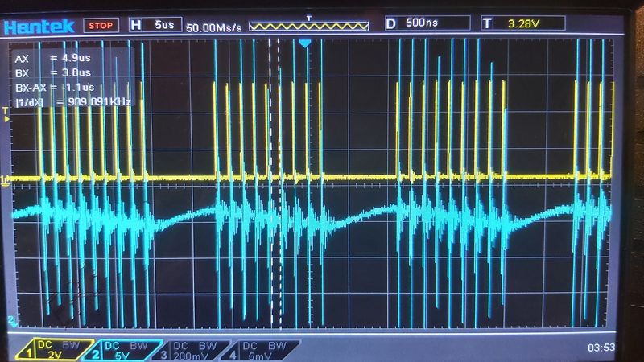Image resolution: width=644 pixels, height=362 pixels.
Task: Click the waveform memory overview bar
Action: [309, 26]
